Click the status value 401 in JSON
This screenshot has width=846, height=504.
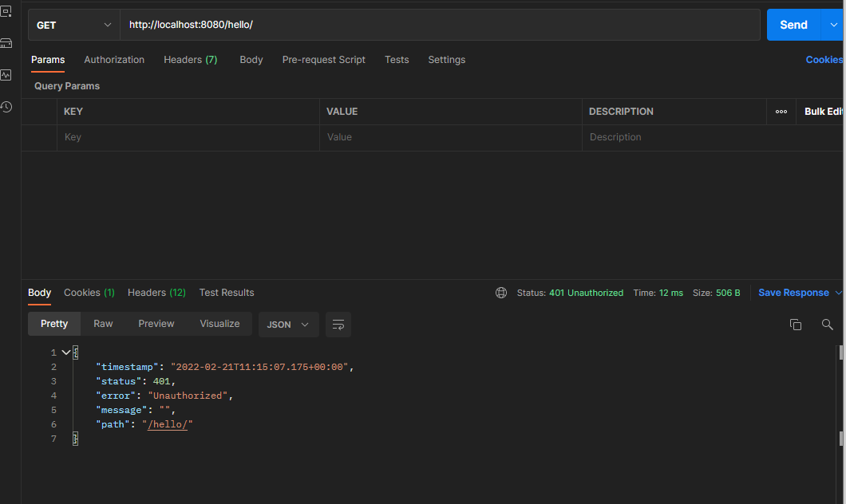[x=161, y=382]
